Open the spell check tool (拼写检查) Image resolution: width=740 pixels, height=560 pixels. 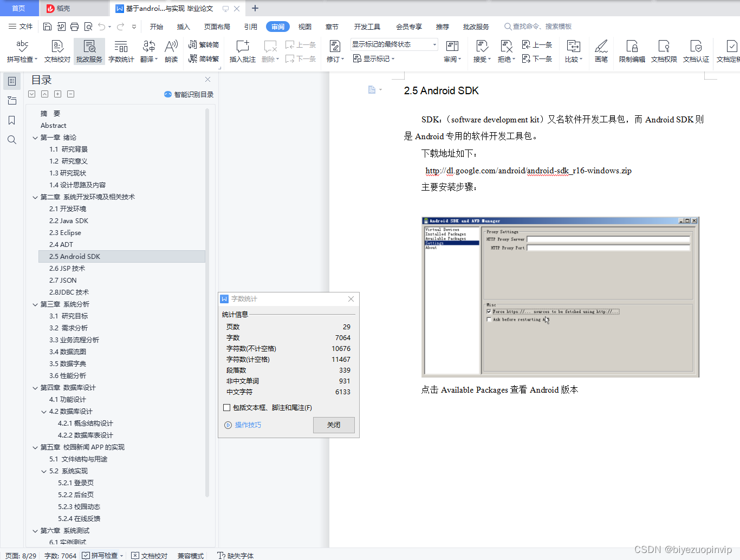[x=22, y=51]
